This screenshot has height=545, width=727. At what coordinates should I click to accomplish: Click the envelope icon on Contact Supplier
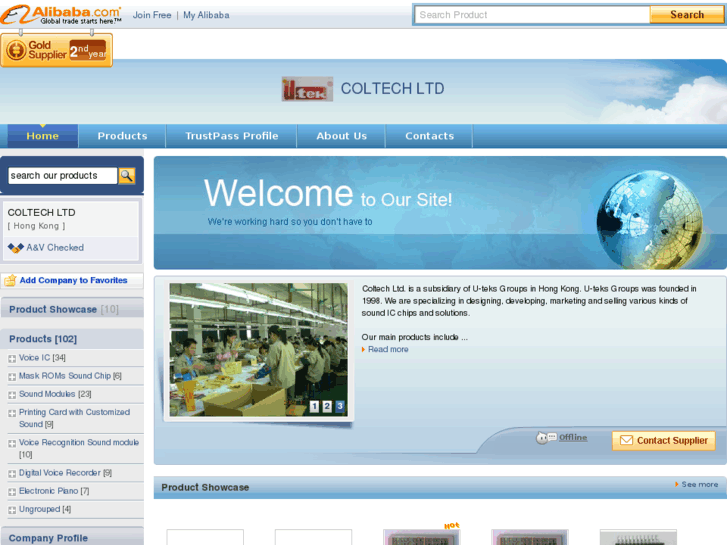tap(626, 440)
